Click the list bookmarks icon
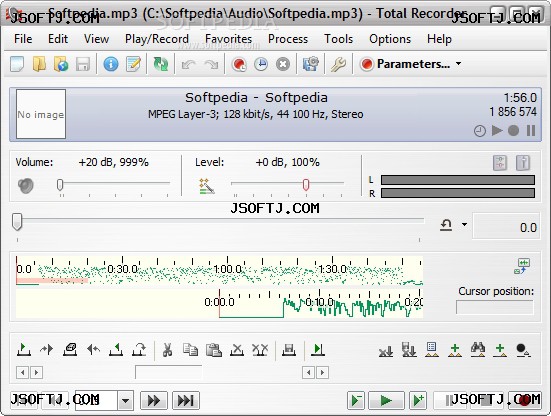 coord(432,349)
